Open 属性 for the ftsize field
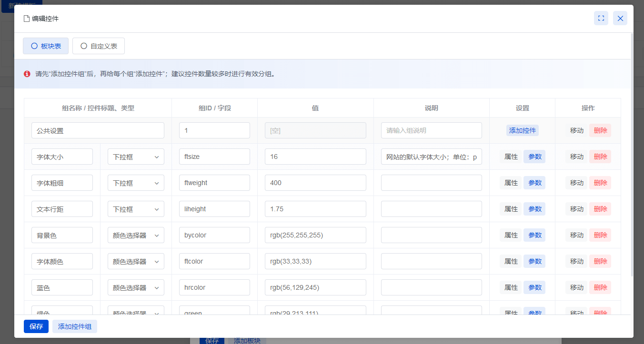 pos(511,157)
